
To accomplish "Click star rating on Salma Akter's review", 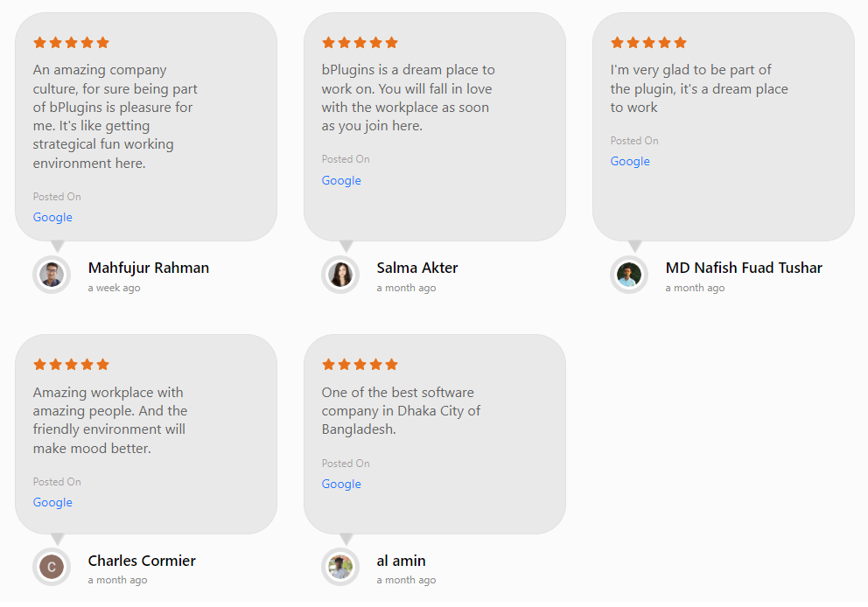I will [360, 42].
